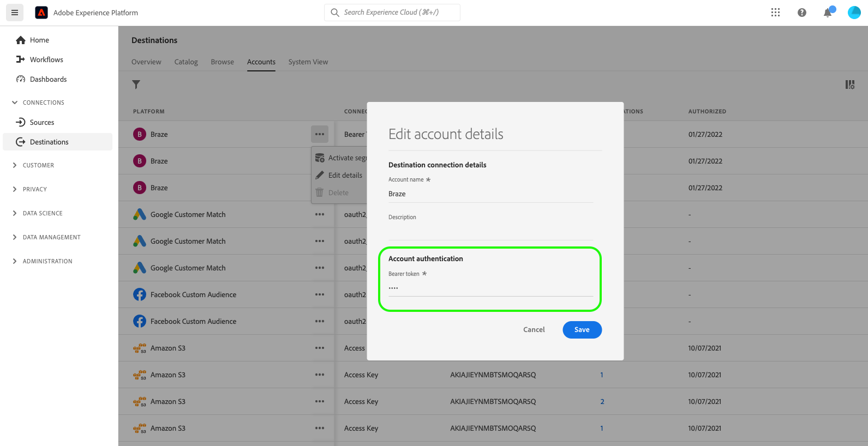Click the Adobe Experience Platform logo
Image resolution: width=868 pixels, height=446 pixels.
pos(41,13)
